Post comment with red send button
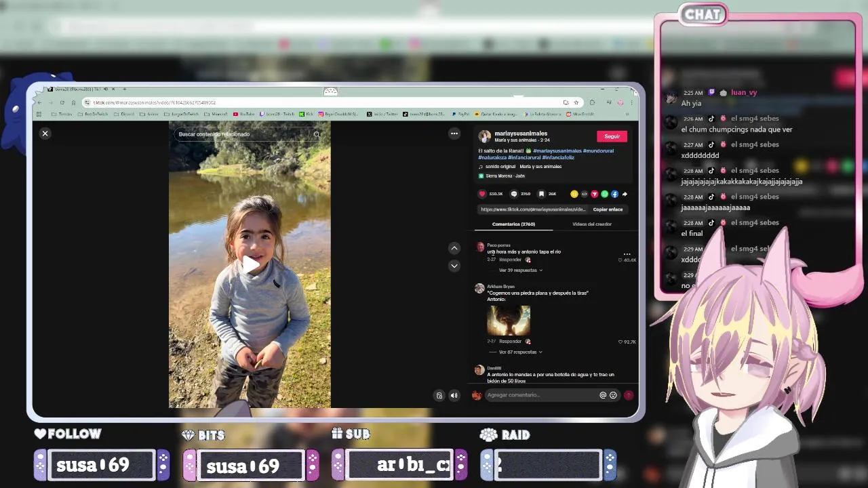 tap(629, 395)
